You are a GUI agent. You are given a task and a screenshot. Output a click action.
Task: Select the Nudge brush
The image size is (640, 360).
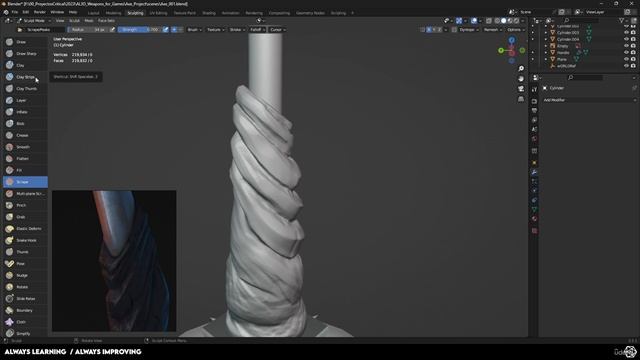point(25,276)
